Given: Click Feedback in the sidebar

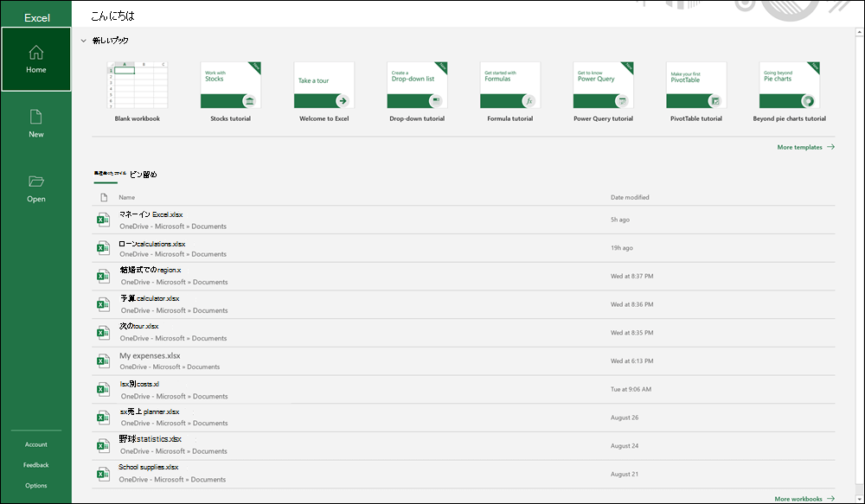Looking at the screenshot, I should click(35, 465).
